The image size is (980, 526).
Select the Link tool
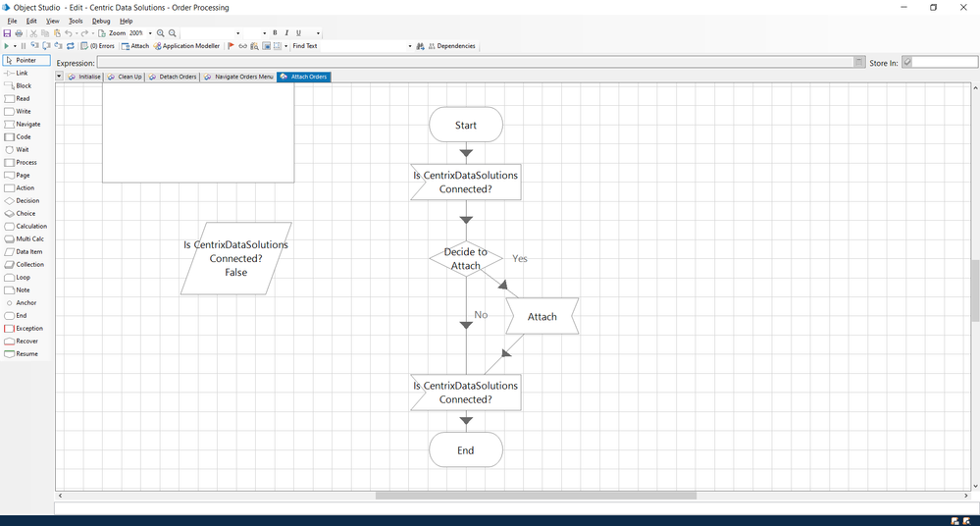point(22,73)
